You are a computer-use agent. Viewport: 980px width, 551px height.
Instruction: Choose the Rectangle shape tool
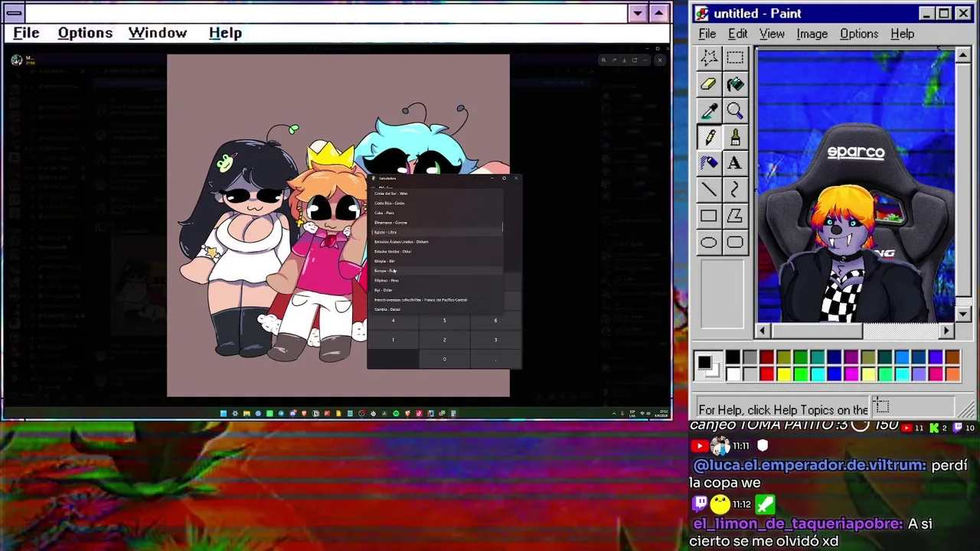coord(708,216)
